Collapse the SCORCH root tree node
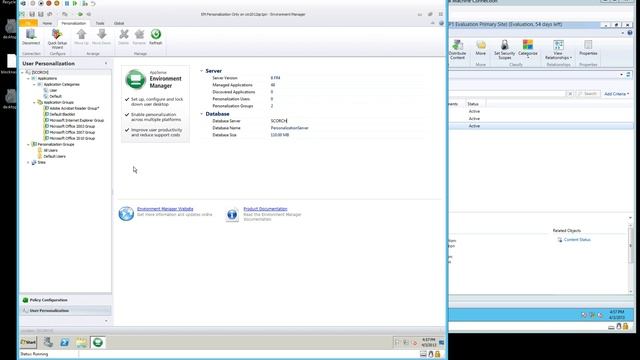This screenshot has height=360, width=640. coord(22,72)
